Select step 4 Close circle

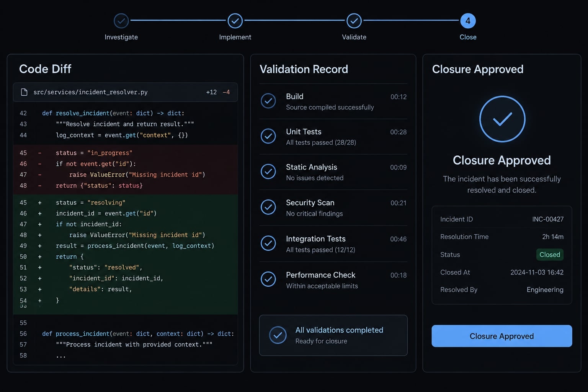(x=468, y=21)
